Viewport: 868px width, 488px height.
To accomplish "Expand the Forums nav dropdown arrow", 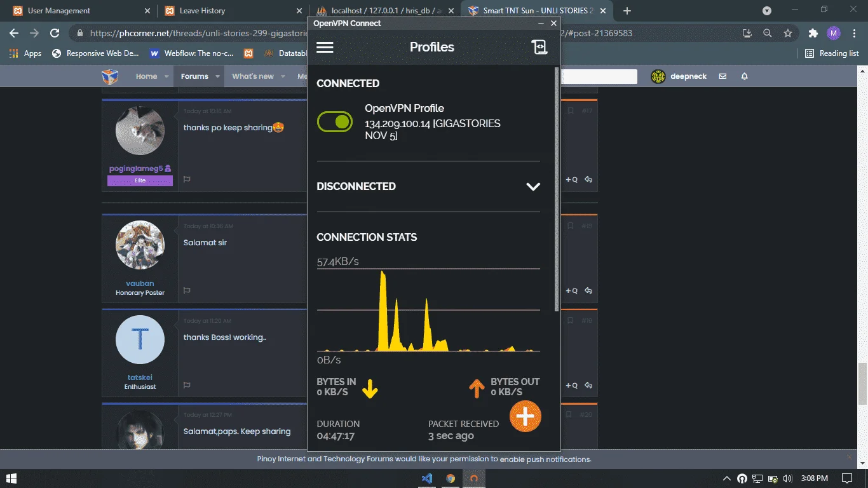I will click(217, 76).
